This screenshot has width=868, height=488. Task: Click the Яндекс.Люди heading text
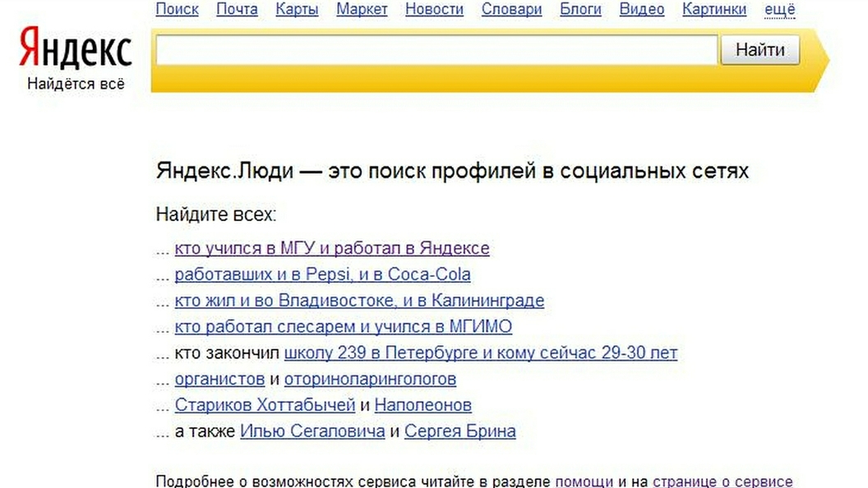(452, 171)
